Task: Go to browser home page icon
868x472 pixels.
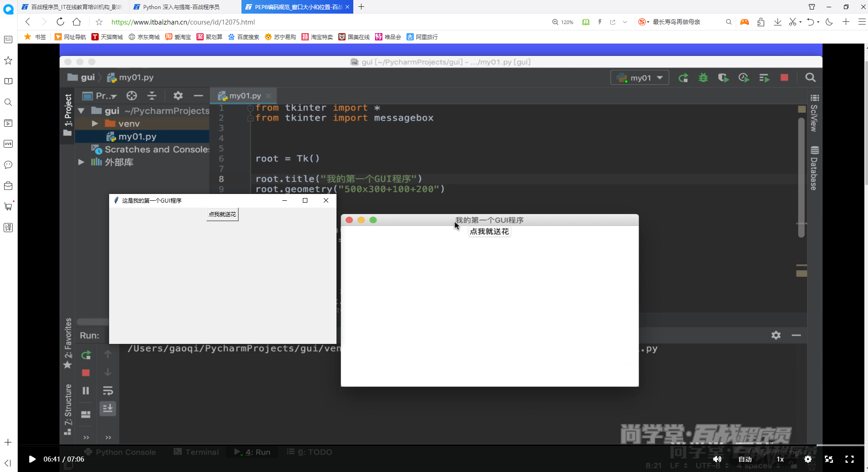Action: click(x=77, y=22)
